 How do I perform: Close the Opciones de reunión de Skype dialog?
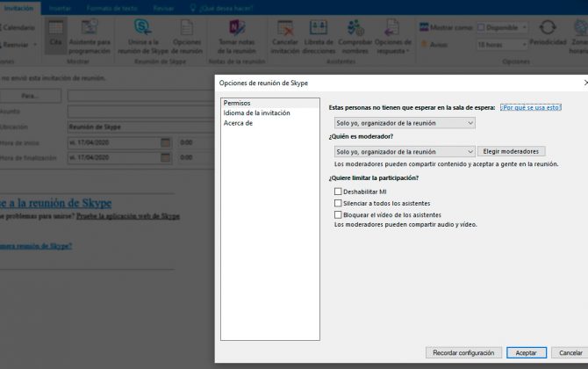[x=585, y=83]
